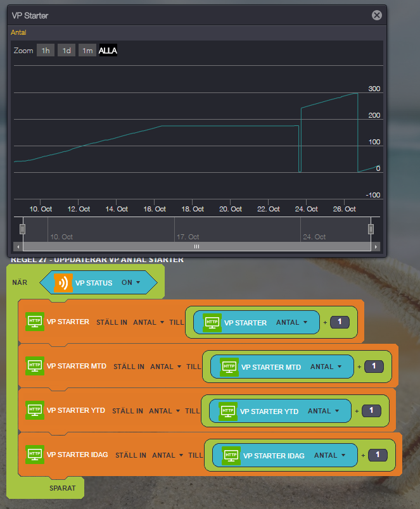Open the VP Status ON dropdown
The width and height of the screenshot is (420, 509).
tap(130, 283)
